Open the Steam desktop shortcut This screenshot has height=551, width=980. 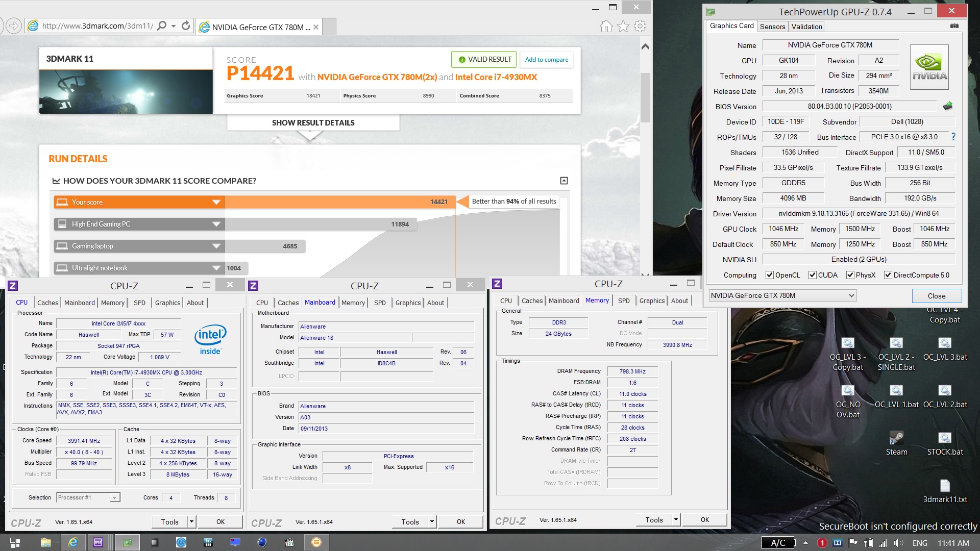[896, 444]
